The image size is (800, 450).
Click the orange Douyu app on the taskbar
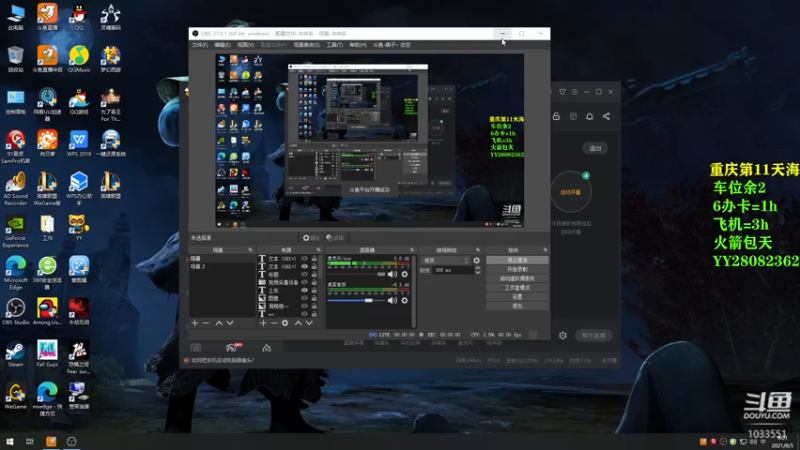pyautogui.click(x=51, y=441)
